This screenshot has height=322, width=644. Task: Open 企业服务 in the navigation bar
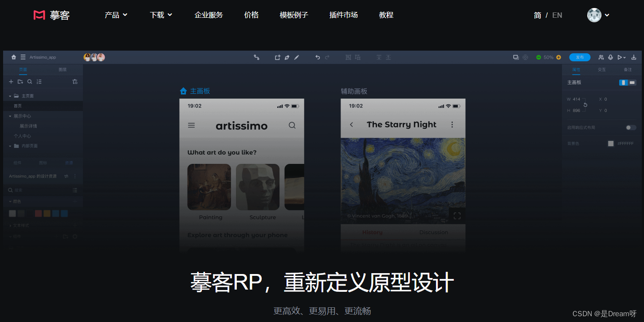tap(208, 15)
